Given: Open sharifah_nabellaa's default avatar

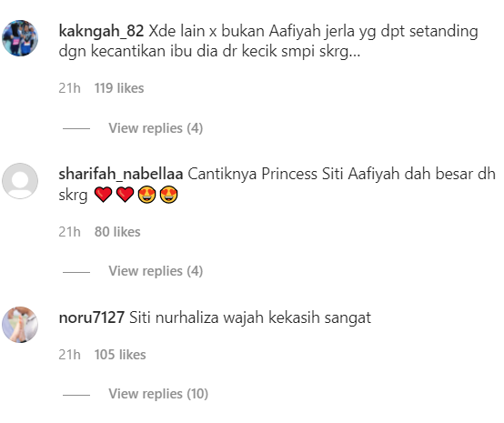Looking at the screenshot, I should click(20, 181).
